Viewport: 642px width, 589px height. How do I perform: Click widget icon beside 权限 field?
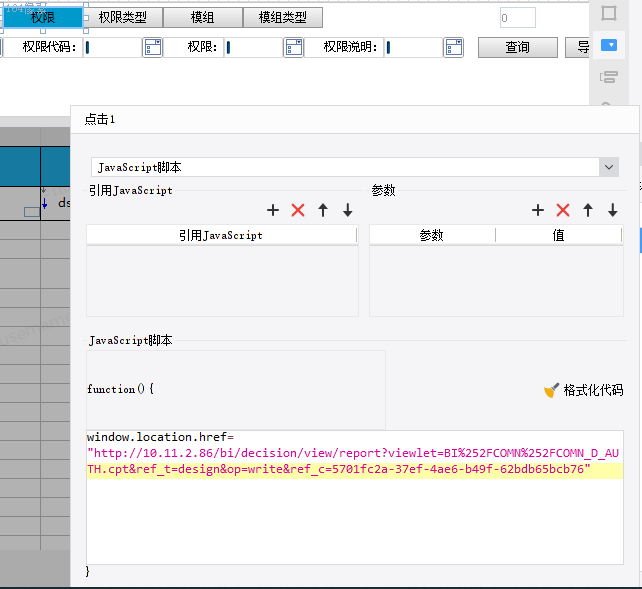pos(294,47)
